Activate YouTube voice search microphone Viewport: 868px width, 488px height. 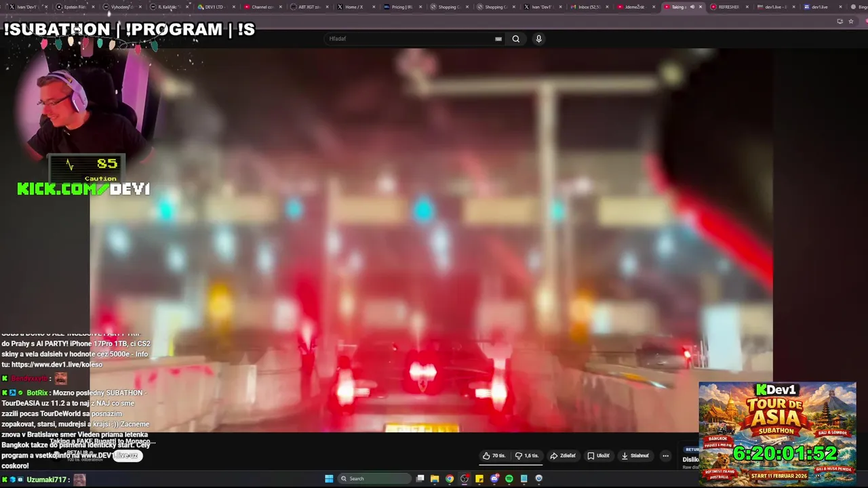[538, 39]
